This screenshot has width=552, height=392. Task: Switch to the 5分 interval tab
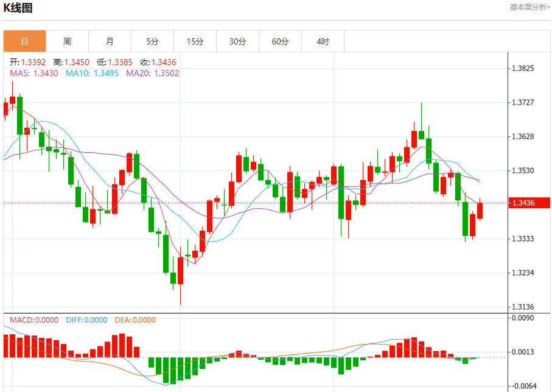coord(152,41)
